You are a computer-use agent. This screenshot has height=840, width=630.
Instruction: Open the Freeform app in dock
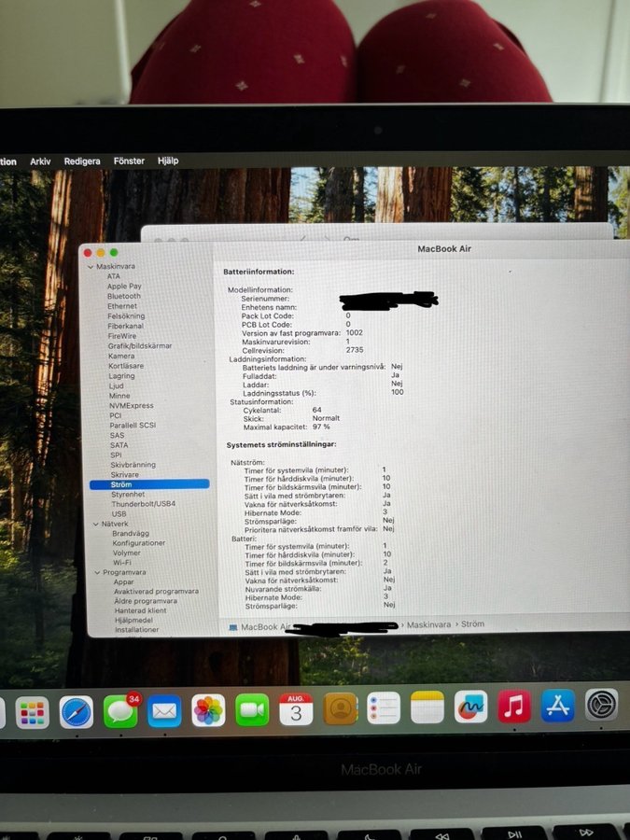coord(470,707)
